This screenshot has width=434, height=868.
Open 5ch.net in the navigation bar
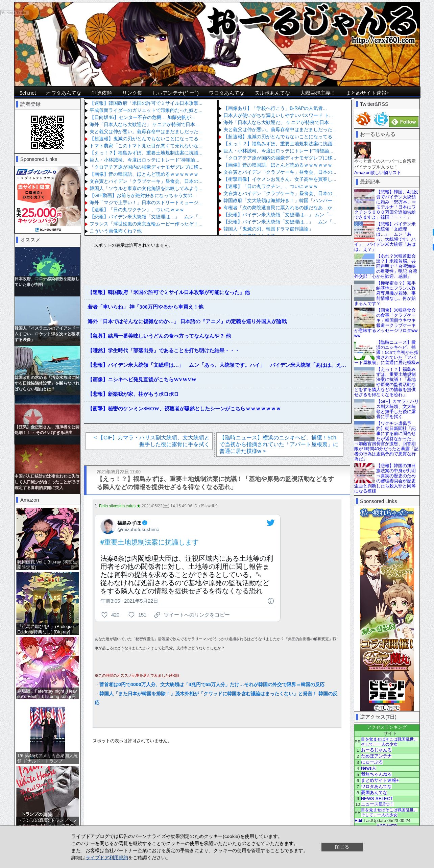pos(28,93)
